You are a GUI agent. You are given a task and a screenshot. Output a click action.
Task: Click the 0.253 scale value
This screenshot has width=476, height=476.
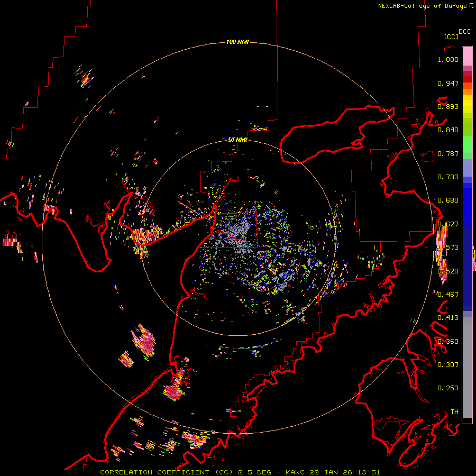448,388
